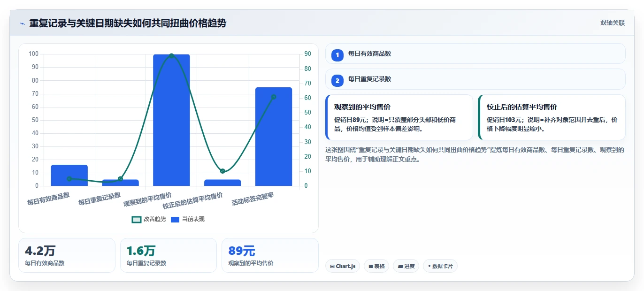Click the icon in the Chart.js tag
This screenshot has width=644, height=291.
click(332, 267)
